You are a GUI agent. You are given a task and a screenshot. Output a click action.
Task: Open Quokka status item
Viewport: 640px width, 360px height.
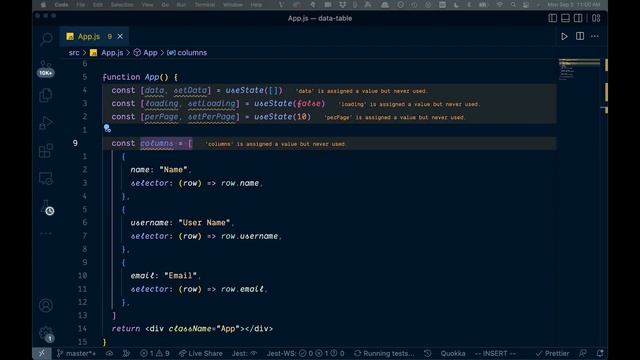[453, 353]
